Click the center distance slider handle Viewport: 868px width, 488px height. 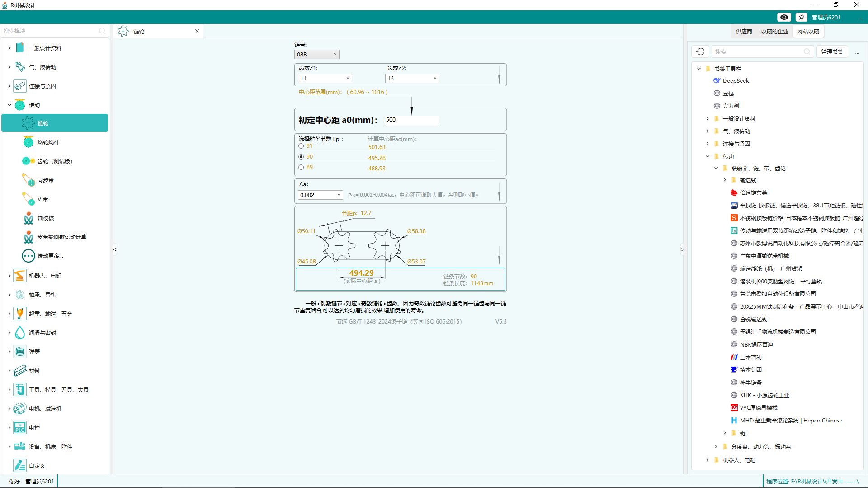tap(411, 110)
